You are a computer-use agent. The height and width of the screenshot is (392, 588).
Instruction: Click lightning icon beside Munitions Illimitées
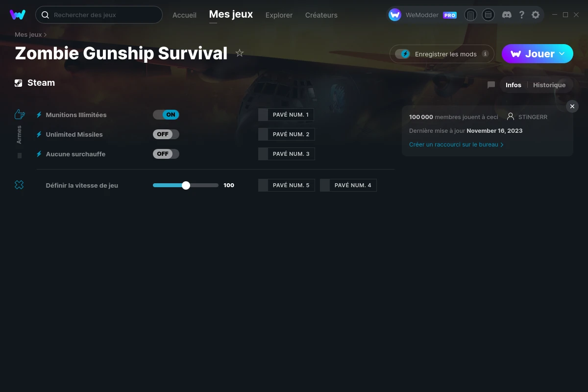(39, 115)
